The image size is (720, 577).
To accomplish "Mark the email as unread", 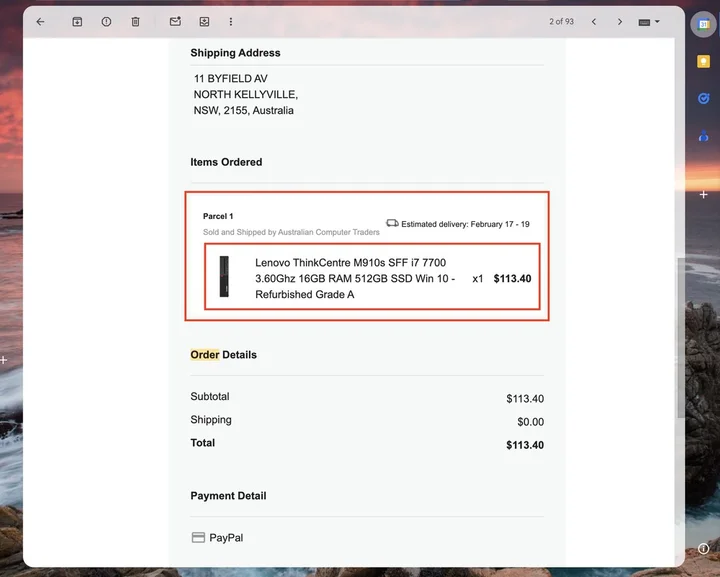I will (175, 22).
